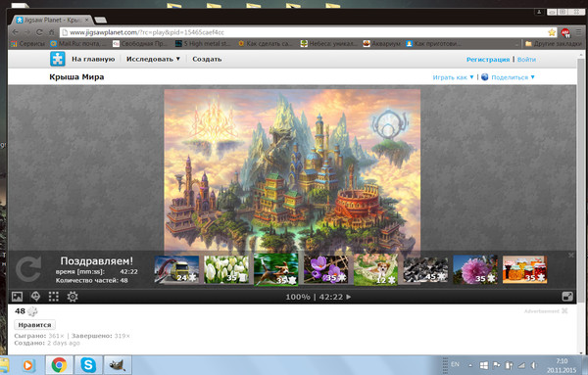Click the arrange pieces grid icon

54,297
